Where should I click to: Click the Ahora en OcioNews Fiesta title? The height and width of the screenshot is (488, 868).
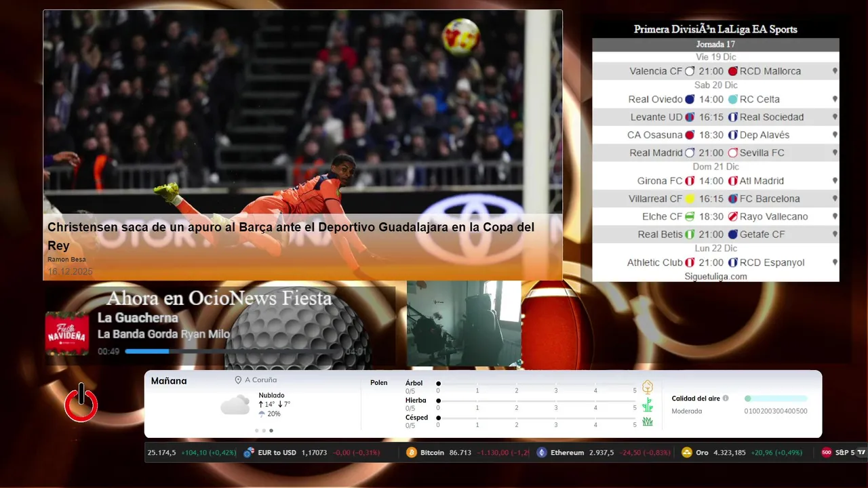(220, 299)
